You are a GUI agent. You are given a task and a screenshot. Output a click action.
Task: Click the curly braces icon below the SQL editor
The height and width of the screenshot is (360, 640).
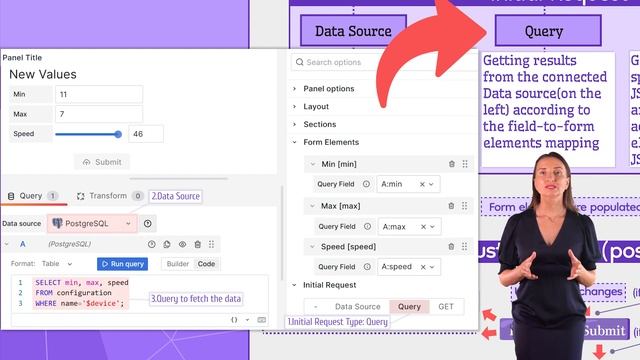[234, 320]
